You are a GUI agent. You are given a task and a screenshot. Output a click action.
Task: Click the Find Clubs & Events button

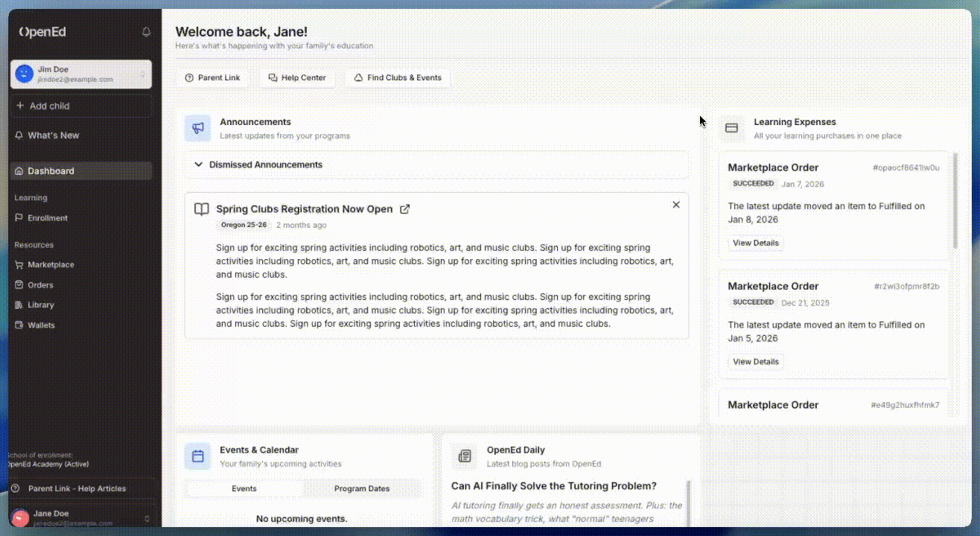398,77
